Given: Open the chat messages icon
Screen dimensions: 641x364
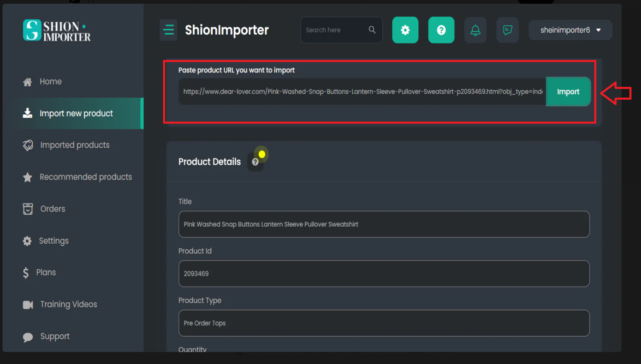Looking at the screenshot, I should click(x=508, y=30).
